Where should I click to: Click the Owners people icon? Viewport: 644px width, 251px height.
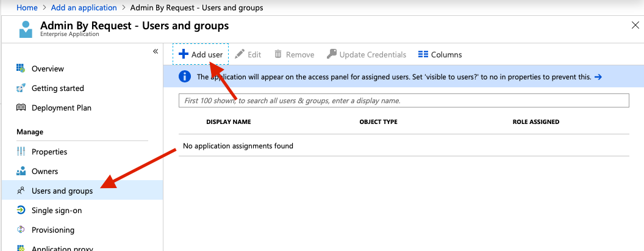[21, 171]
